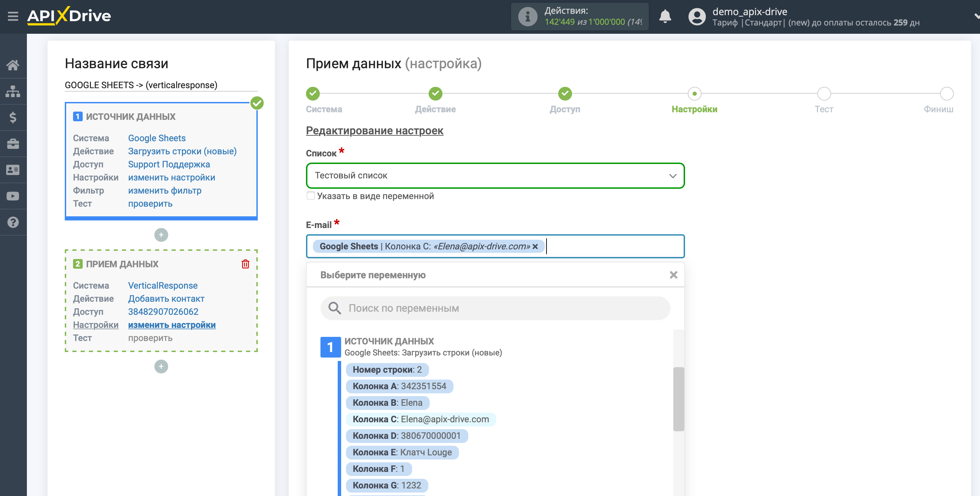Go to the Действие step
The image size is (980, 496).
pos(435,94)
